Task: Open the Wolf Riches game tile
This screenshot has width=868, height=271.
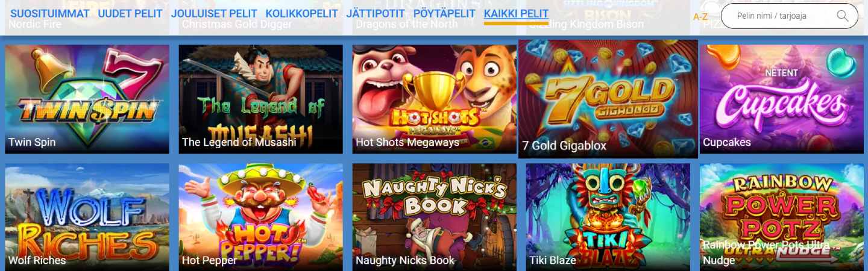Action: [87, 217]
